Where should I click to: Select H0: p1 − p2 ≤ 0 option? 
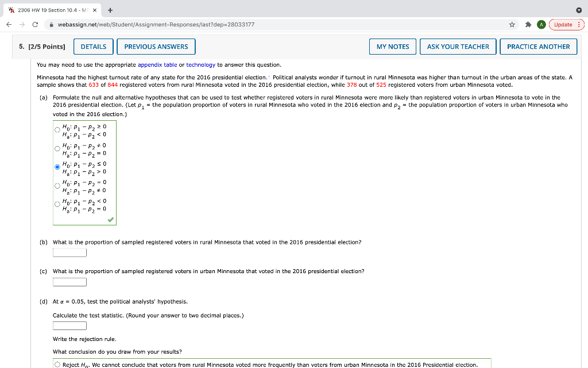57,167
